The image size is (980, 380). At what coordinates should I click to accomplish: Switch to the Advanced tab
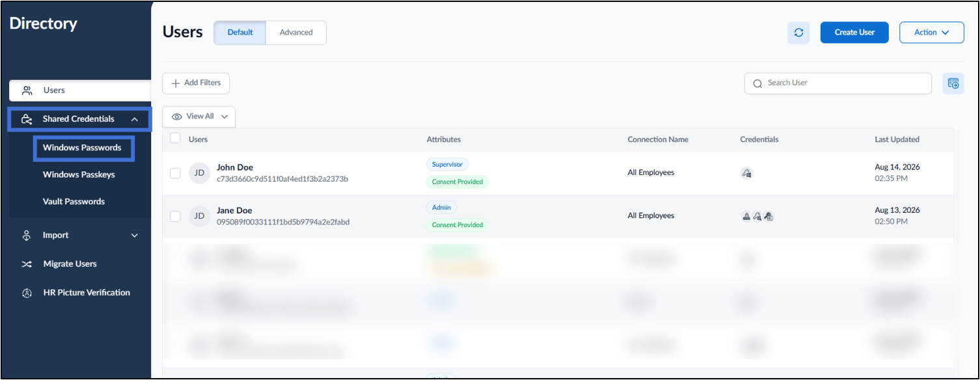[x=296, y=33]
